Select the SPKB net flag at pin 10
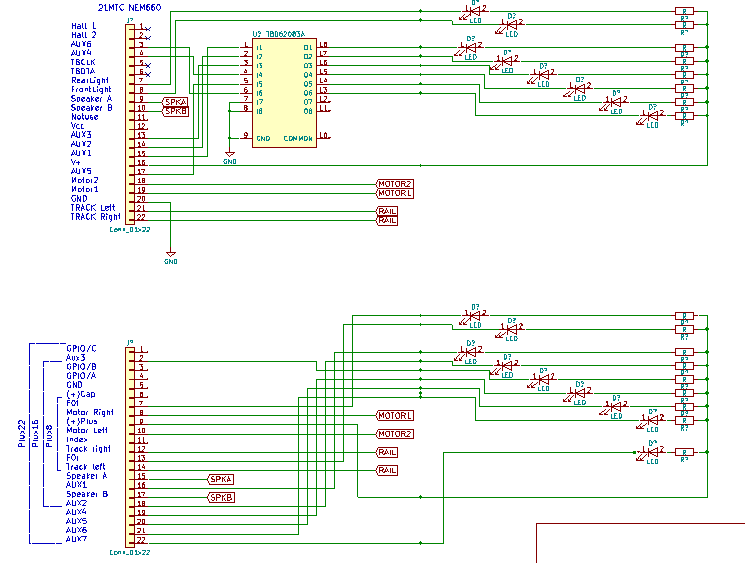This screenshot has height=563, width=745. 175,111
